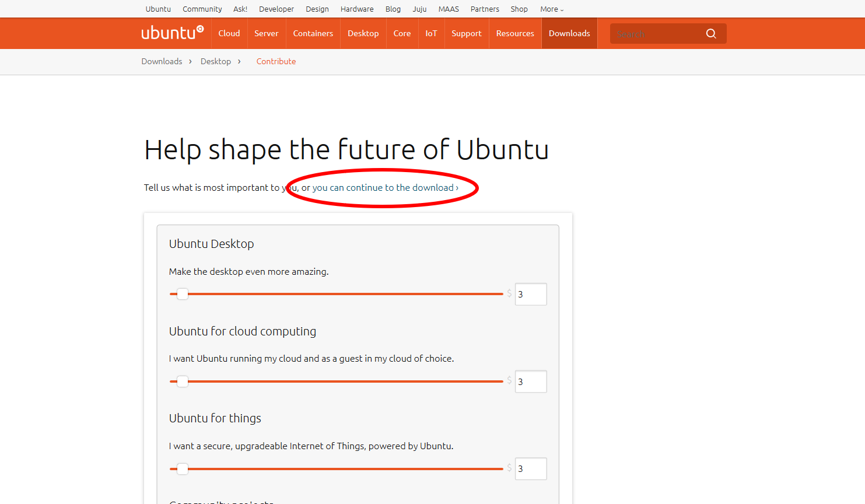Open the IoT navigation item
This screenshot has height=504, width=865.
click(x=431, y=33)
